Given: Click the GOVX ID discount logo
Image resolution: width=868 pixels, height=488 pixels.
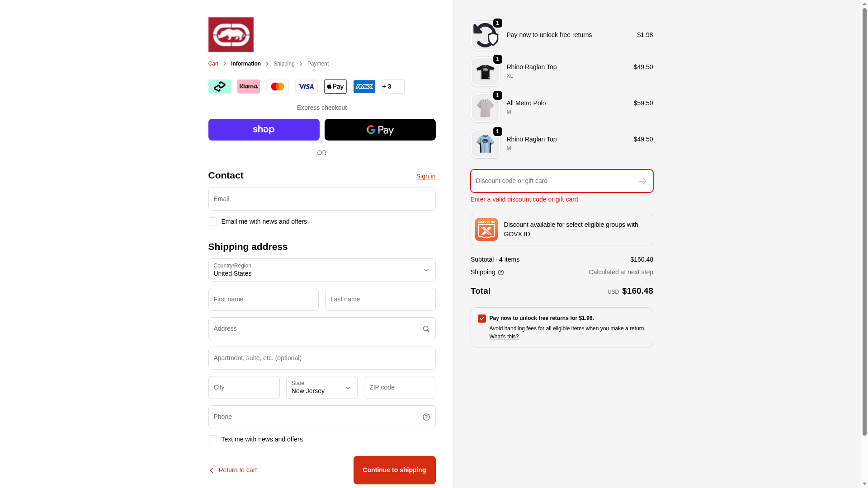Looking at the screenshot, I should (486, 230).
